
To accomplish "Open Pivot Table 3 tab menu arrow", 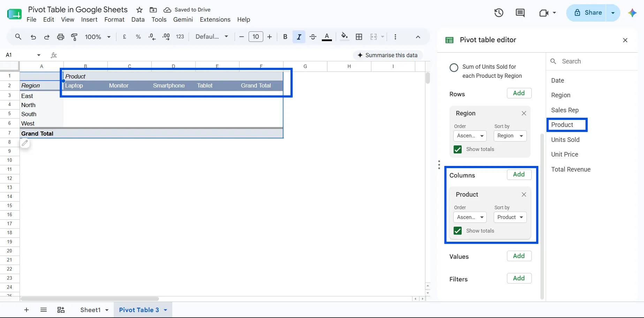I will point(166,310).
